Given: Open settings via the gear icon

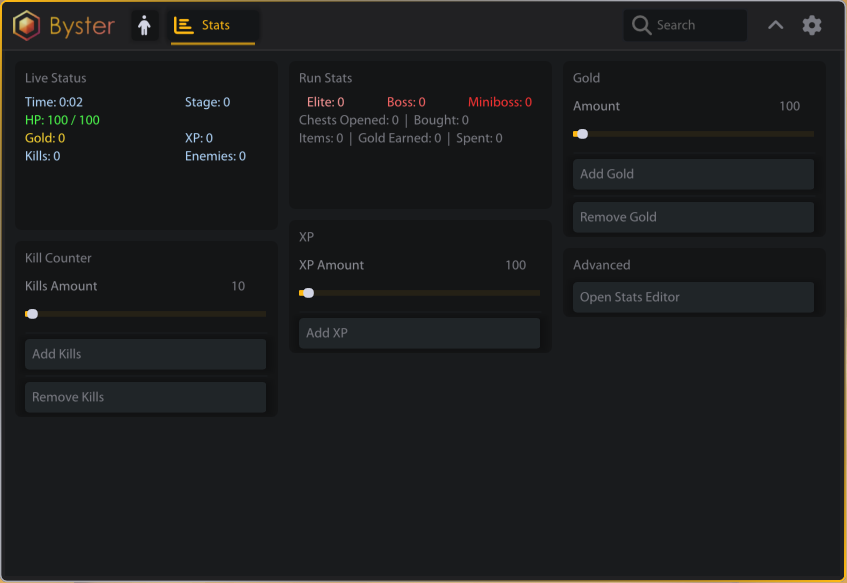Looking at the screenshot, I should pyautogui.click(x=811, y=25).
